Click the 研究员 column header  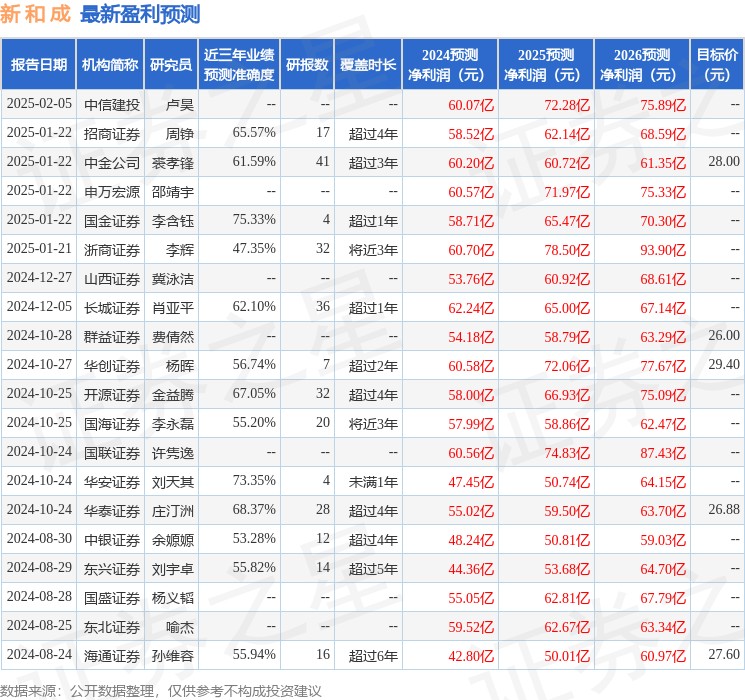[x=171, y=65]
